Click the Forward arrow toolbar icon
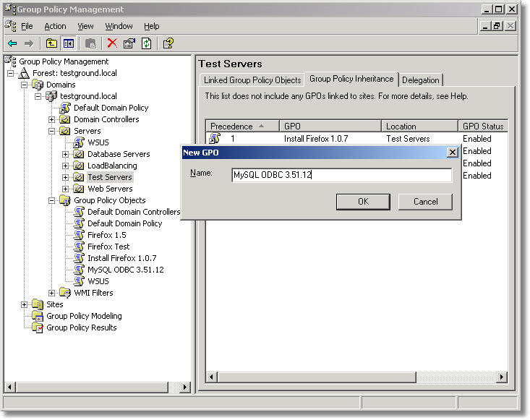 pos(29,43)
